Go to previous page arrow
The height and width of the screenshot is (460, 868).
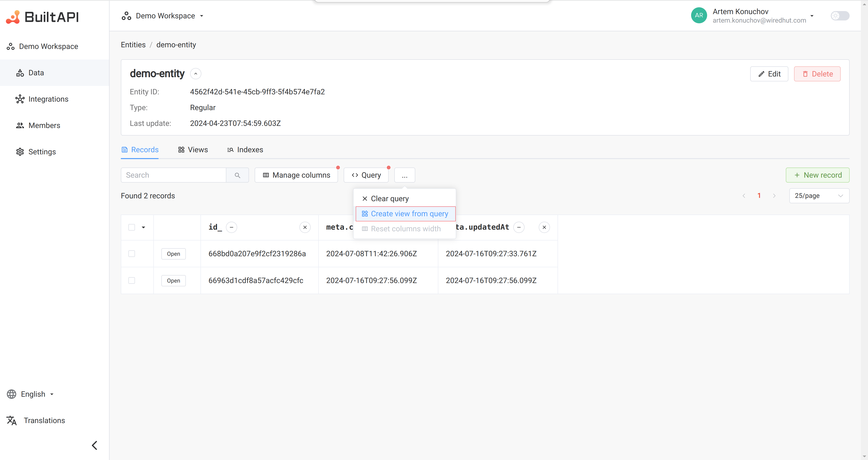pos(744,196)
